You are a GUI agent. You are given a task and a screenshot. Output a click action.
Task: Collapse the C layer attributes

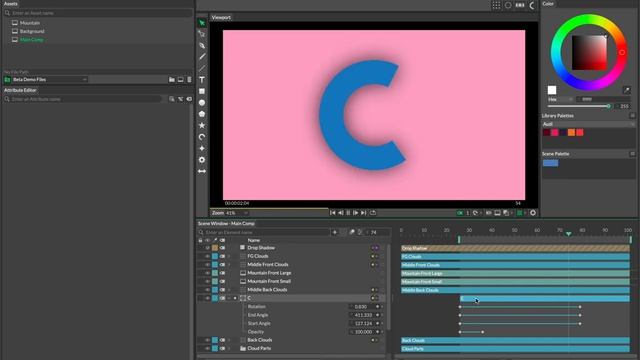pyautogui.click(x=229, y=298)
